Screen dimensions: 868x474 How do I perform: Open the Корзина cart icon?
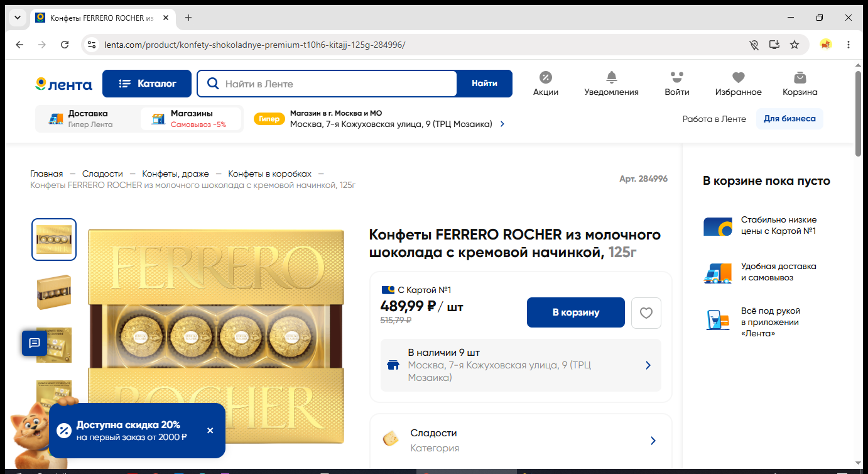800,84
